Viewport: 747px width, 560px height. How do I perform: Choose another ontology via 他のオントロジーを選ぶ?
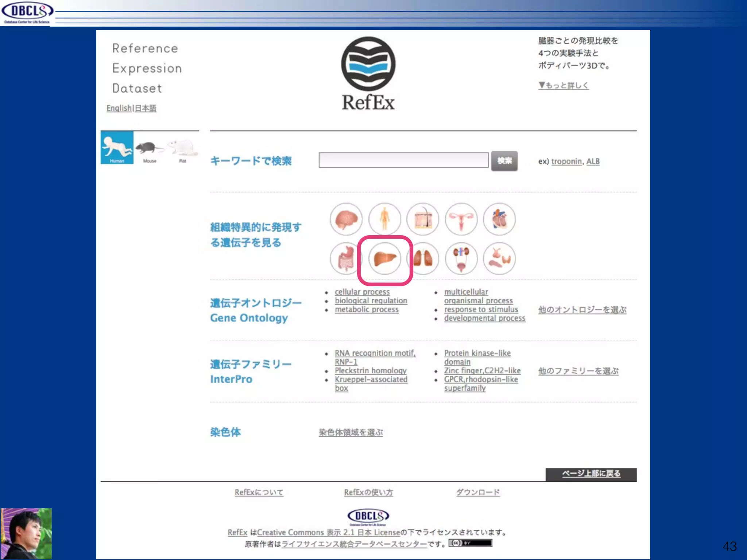pos(582,310)
